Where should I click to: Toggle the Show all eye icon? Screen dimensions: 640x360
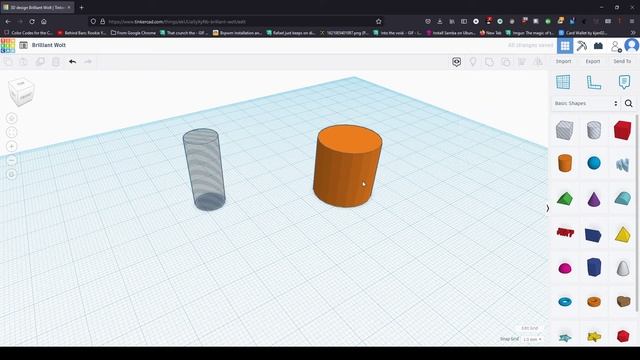(456, 62)
